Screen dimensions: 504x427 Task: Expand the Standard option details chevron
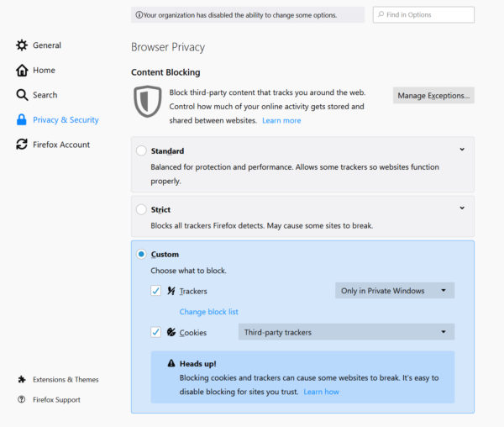[x=462, y=150]
